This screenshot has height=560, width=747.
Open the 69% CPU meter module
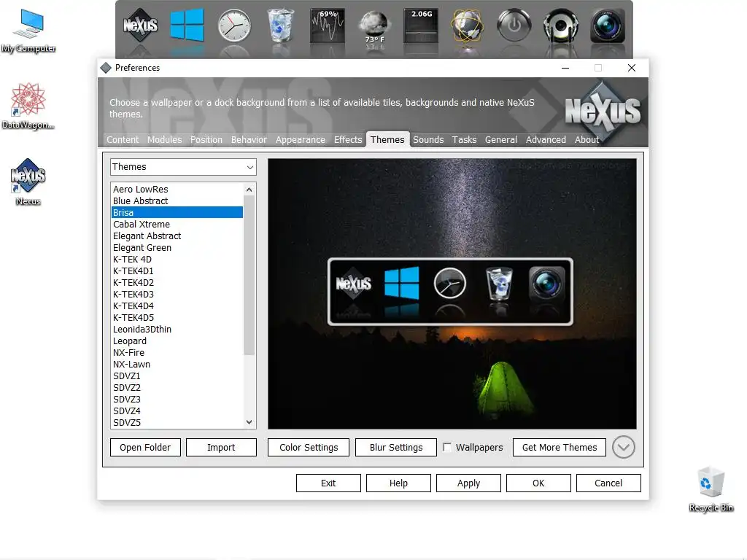point(328,26)
